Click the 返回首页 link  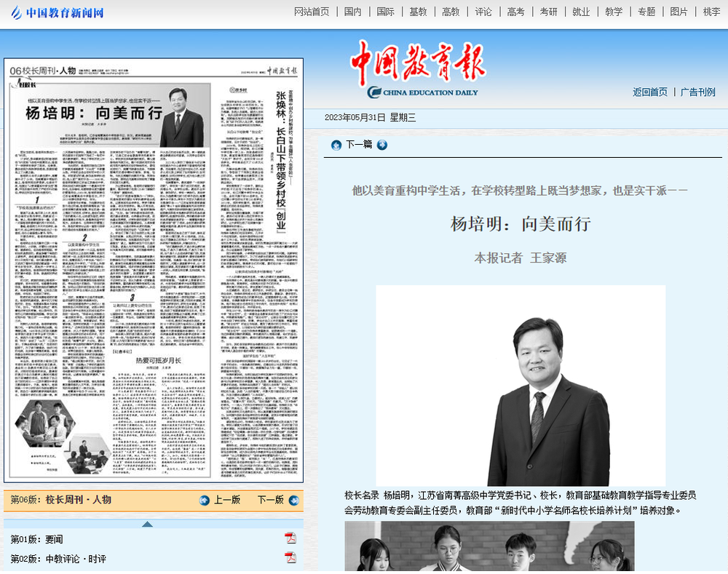650,92
